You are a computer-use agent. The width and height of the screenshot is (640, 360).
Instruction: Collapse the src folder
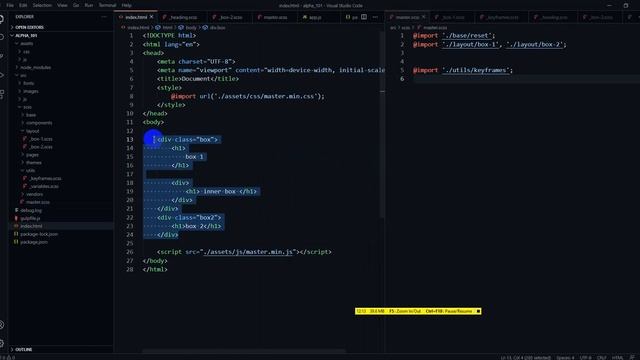click(23, 75)
